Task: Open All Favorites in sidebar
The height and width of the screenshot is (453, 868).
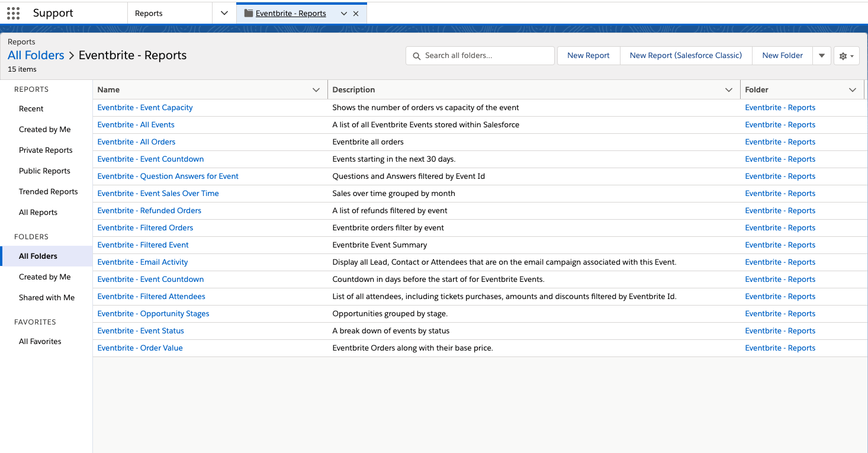Action: click(x=40, y=342)
